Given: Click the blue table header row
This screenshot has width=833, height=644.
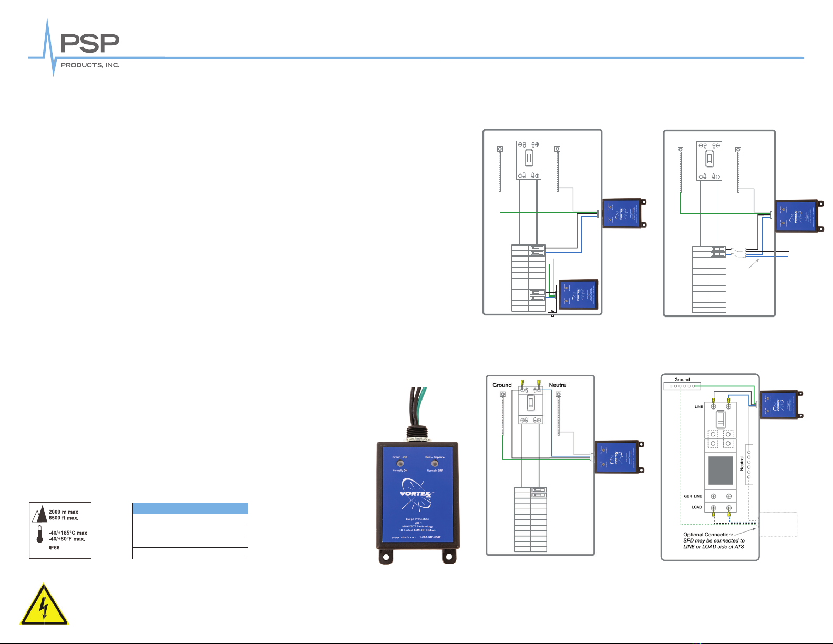Looking at the screenshot, I should pos(190,508).
